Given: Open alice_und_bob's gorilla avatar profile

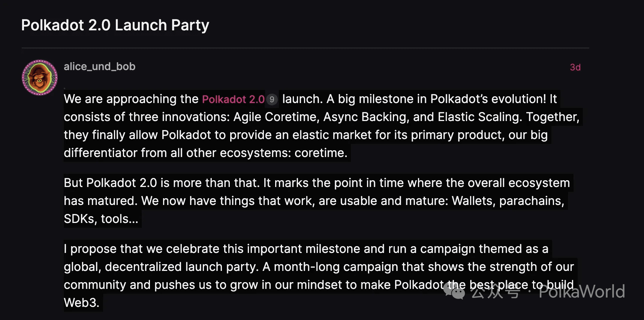Looking at the screenshot, I should click(x=40, y=78).
